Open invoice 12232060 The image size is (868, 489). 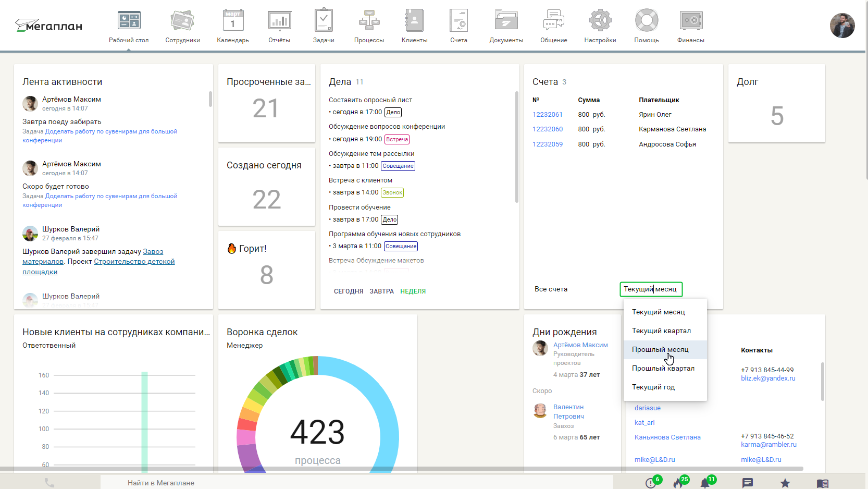(548, 129)
